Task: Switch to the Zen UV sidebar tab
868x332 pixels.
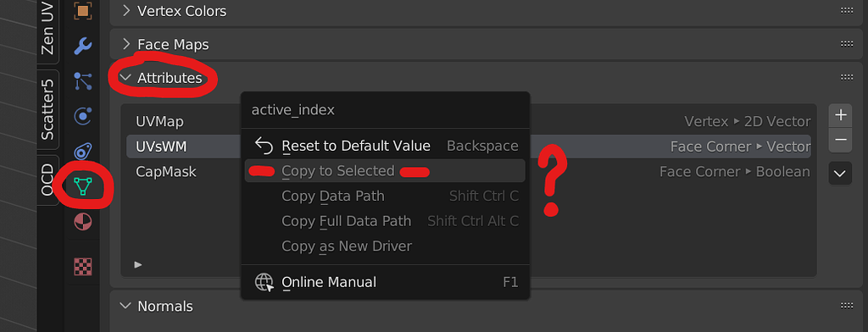Action: [47, 29]
